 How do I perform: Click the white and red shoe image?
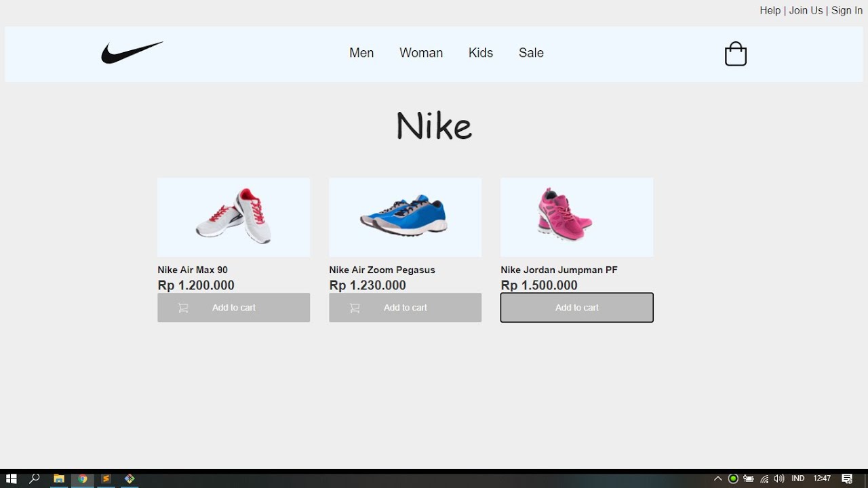point(234,218)
